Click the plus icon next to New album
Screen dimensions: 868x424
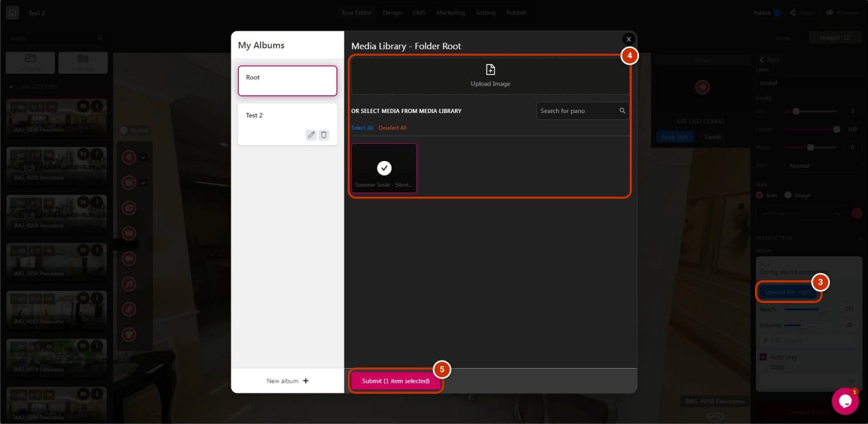click(x=306, y=381)
